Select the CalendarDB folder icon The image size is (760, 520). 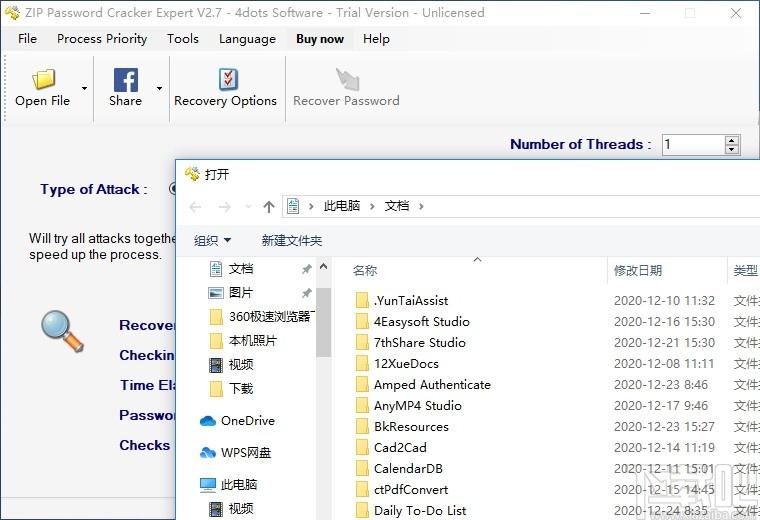[x=362, y=469]
